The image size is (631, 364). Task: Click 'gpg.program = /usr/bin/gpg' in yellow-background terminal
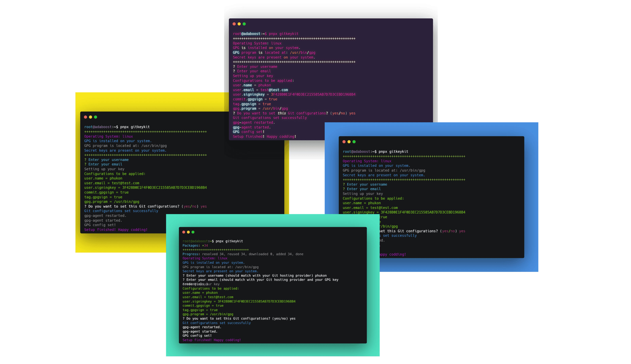tap(112, 202)
